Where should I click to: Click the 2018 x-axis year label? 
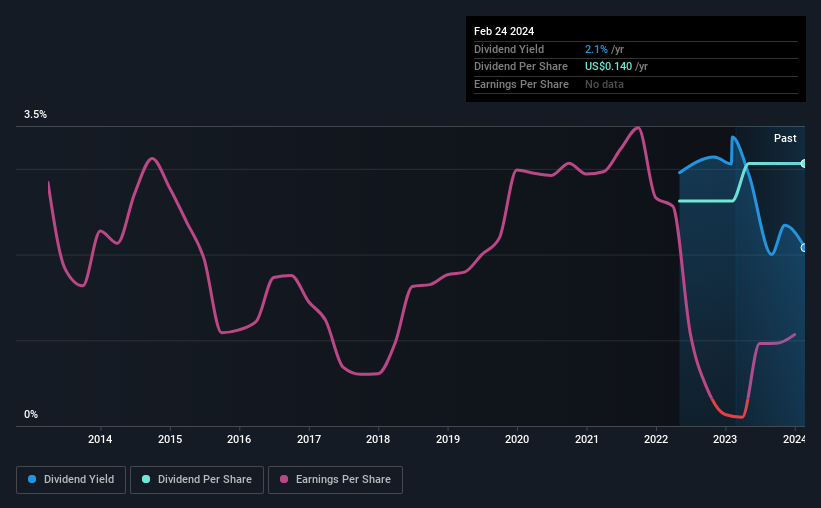click(x=378, y=439)
